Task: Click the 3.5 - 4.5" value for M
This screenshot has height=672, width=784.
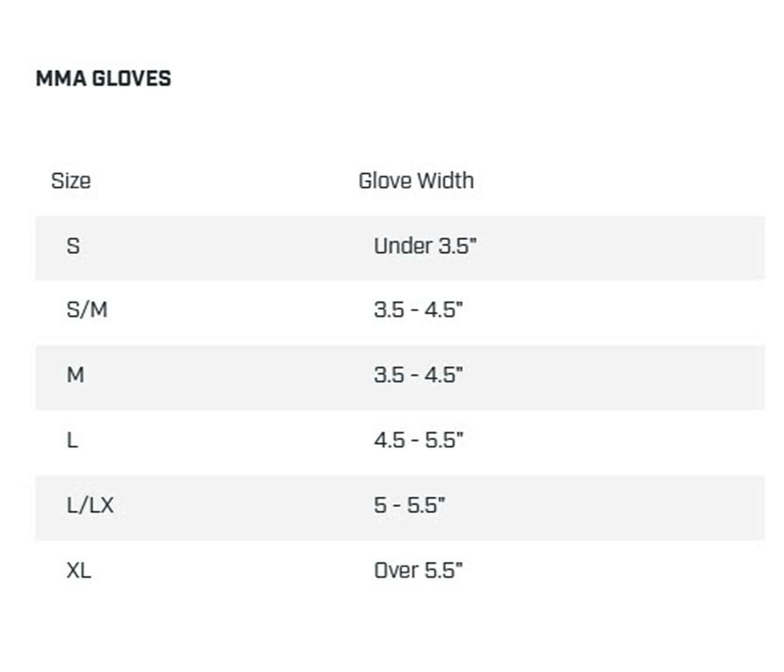Action: 418,375
